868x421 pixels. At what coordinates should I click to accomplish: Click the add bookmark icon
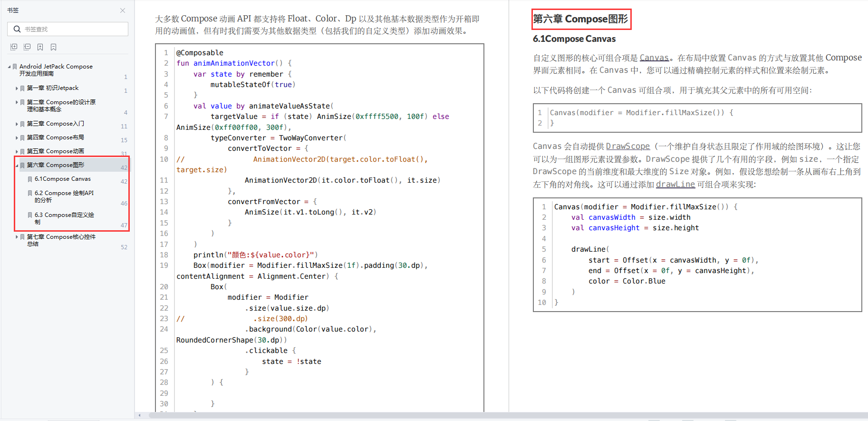pos(40,47)
